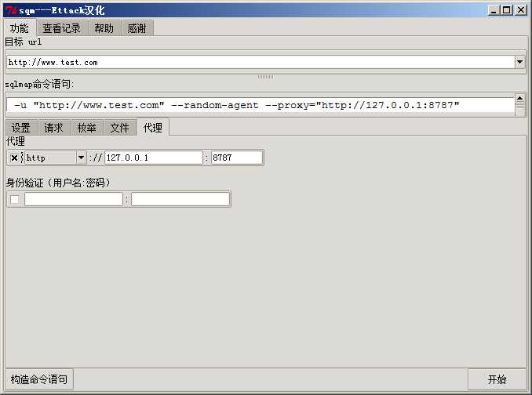Open the 设置 sub-tab
Image resolution: width=532 pixels, height=395 pixels.
tap(21, 128)
